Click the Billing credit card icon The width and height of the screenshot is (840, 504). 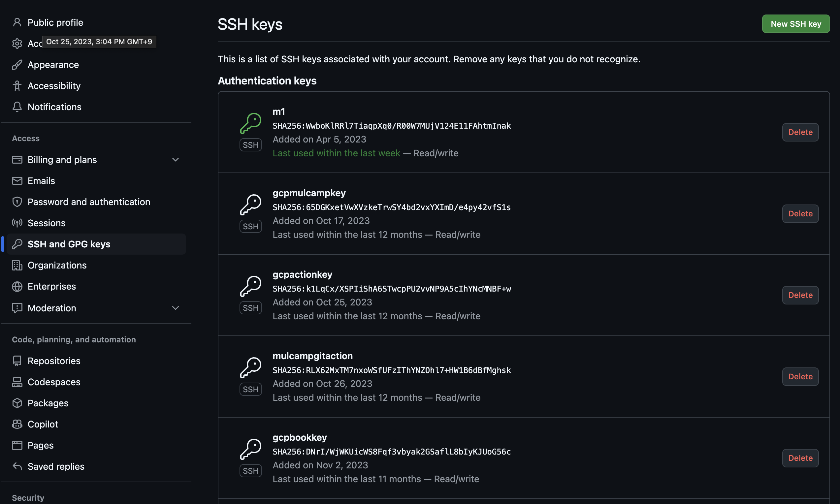point(17,160)
